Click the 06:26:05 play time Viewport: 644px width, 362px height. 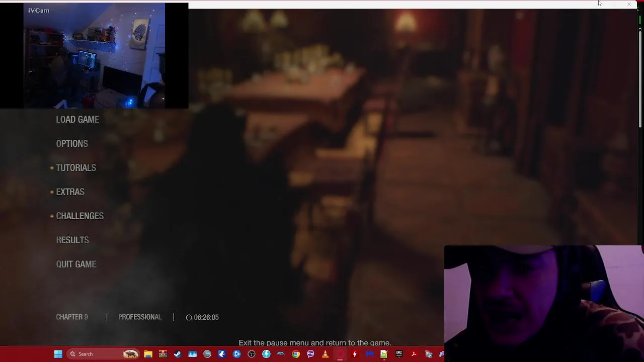[x=206, y=317]
